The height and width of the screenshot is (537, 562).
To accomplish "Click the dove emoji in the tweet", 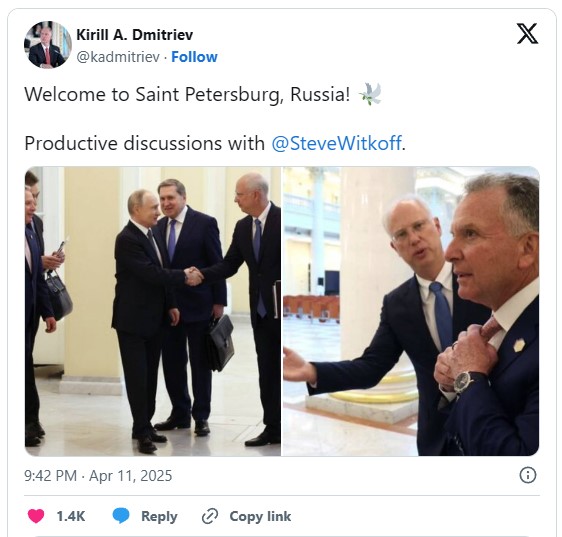I will click(x=370, y=94).
